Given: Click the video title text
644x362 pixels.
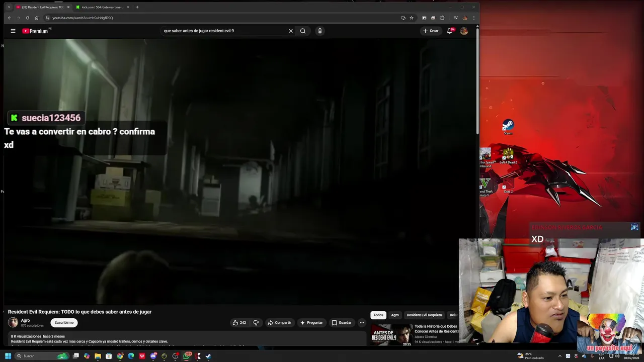Looking at the screenshot, I should (79, 312).
